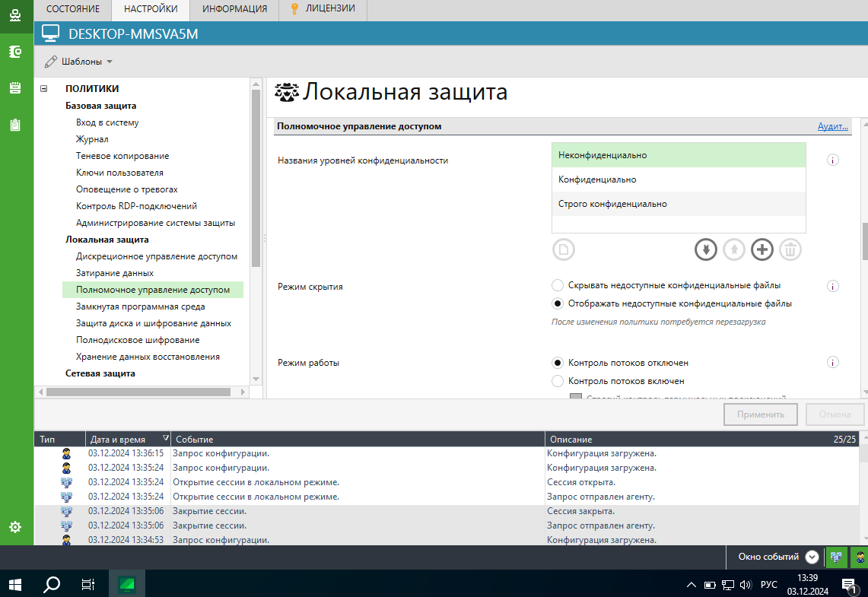This screenshot has height=597, width=868.
Task: Move the selected confidentiality level up
Action: click(x=734, y=249)
